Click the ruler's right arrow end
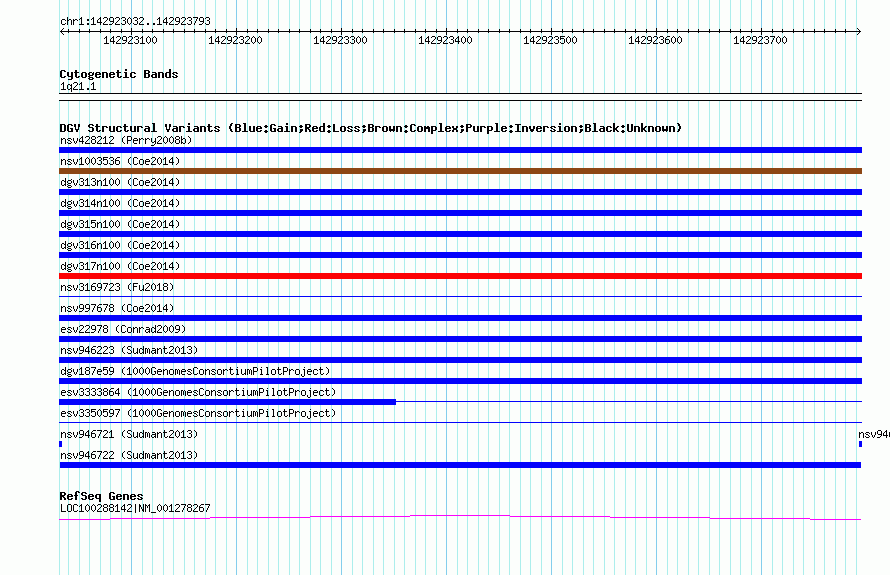Viewport: 890px width, 575px height. pos(859,31)
